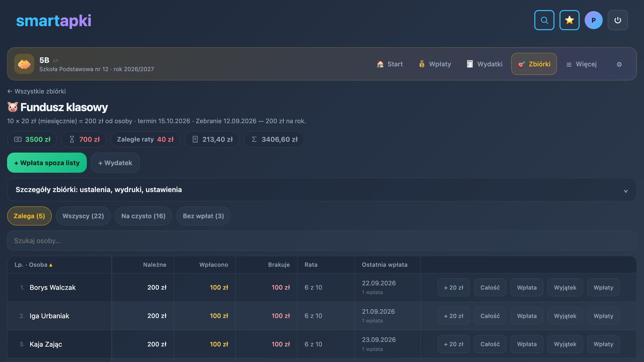Expand Szczegóły zbiórki section chevron
This screenshot has height=362, width=644.
pos(626,191)
